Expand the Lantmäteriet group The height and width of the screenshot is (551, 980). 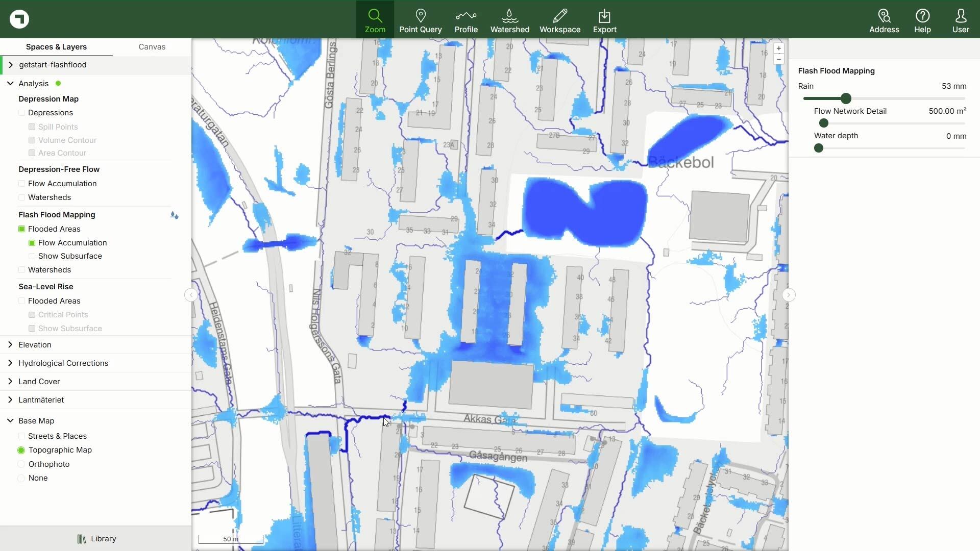pos(10,400)
